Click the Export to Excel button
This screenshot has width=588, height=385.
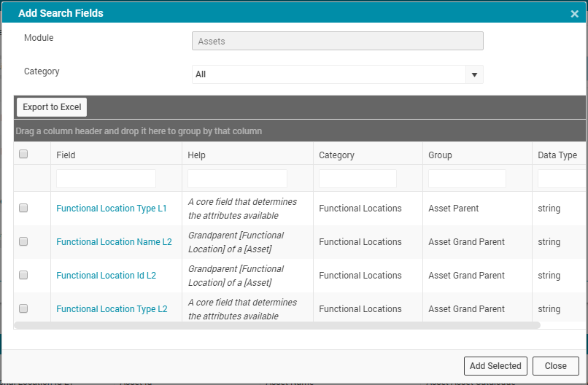[x=52, y=107]
